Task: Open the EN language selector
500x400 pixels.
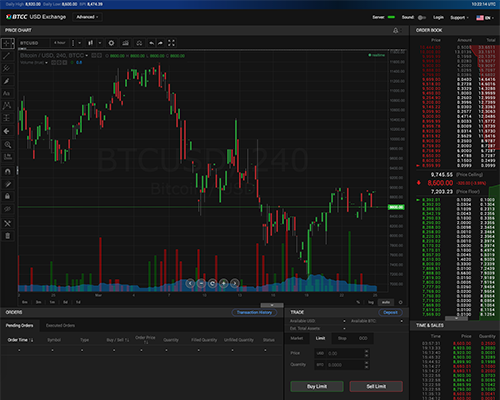Action: pos(485,18)
